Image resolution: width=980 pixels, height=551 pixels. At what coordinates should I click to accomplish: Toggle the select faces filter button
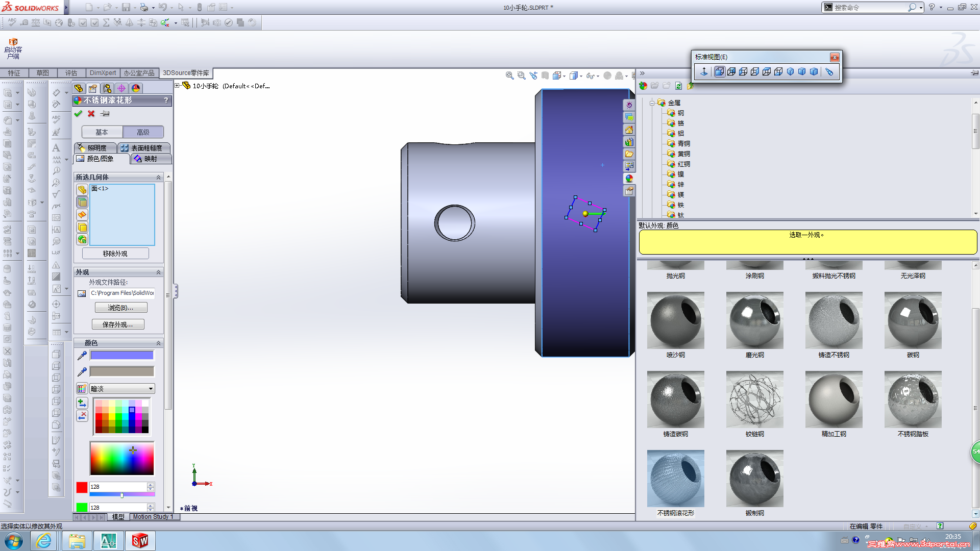click(x=82, y=202)
